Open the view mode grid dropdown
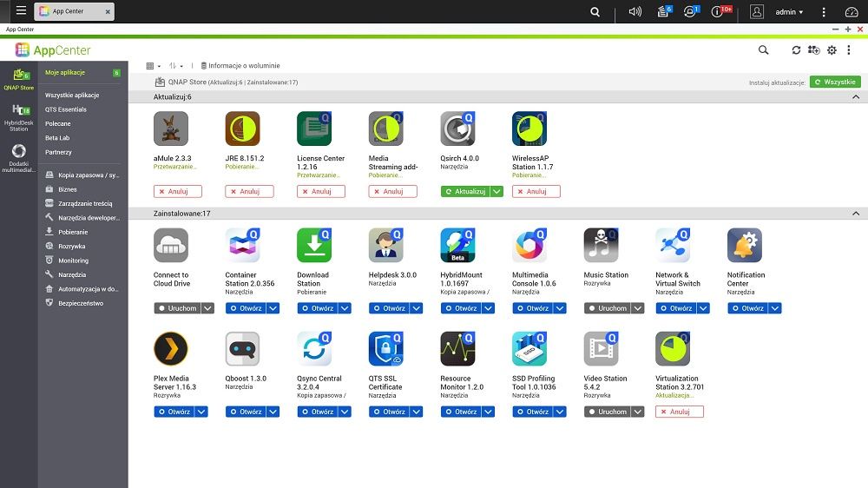The height and width of the screenshot is (488, 868). click(154, 66)
